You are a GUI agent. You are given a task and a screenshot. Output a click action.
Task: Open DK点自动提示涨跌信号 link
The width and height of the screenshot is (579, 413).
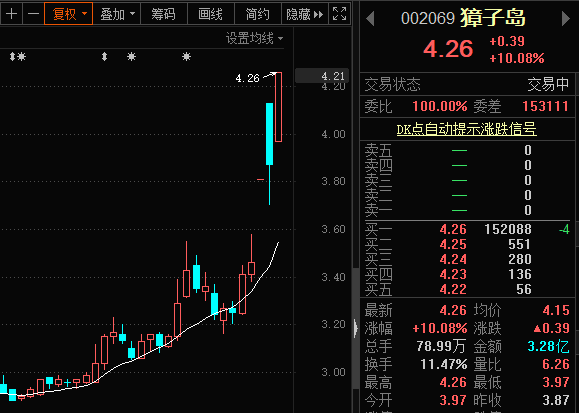(466, 129)
